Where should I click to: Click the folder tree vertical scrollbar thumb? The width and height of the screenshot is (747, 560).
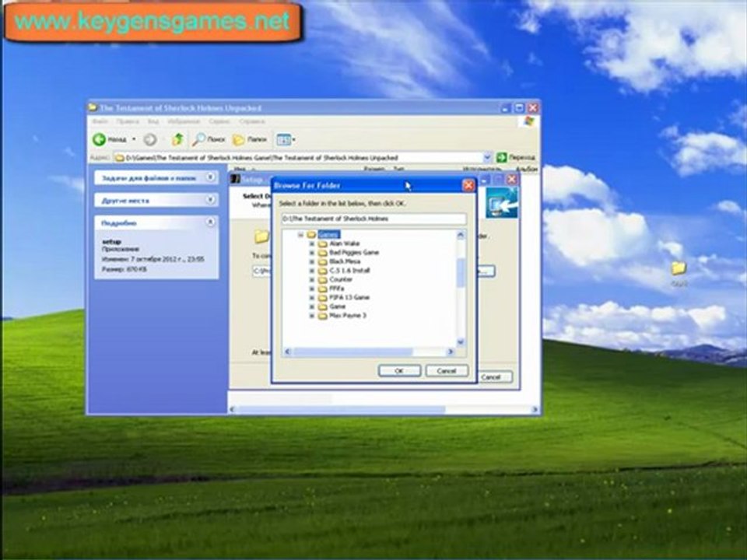pos(461,273)
